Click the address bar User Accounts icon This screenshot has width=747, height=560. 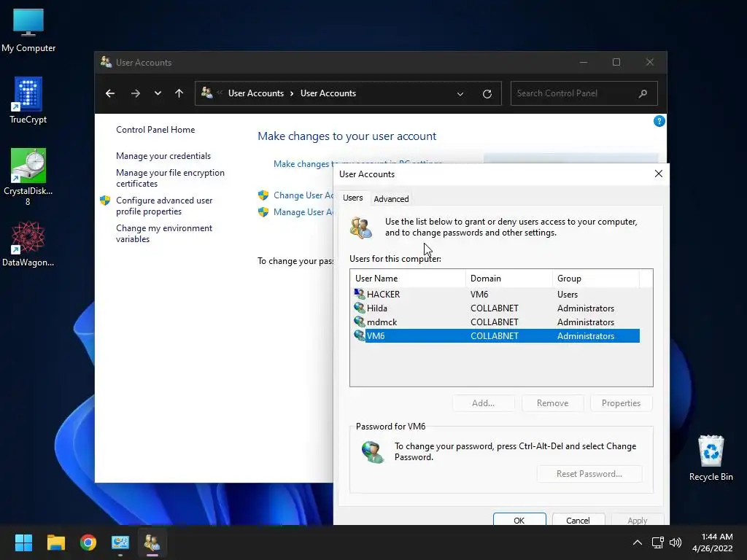coord(206,93)
